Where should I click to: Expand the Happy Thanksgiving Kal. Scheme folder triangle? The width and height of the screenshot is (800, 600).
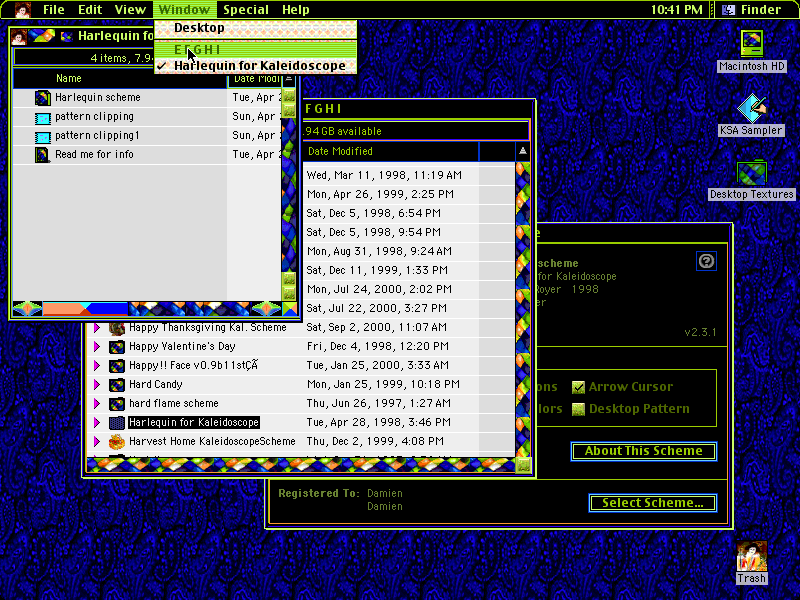tap(97, 328)
